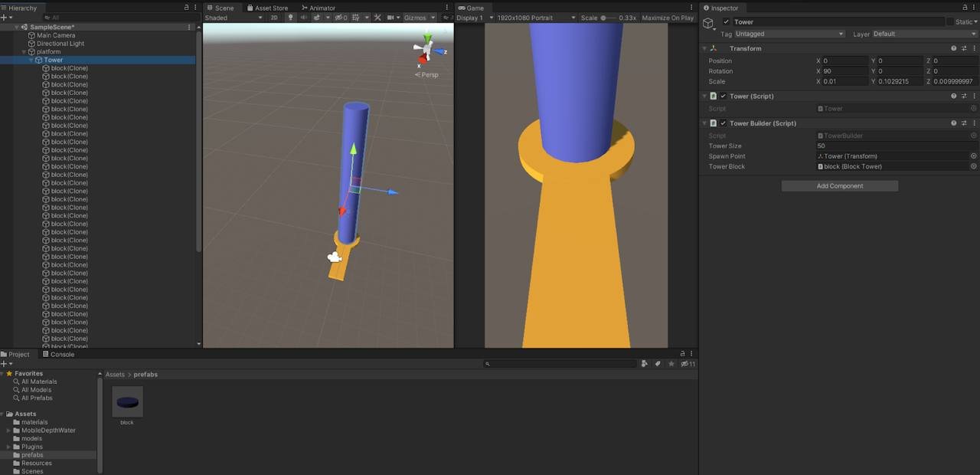Click the Rotation X value field
This screenshot has width=980, height=475.
tap(845, 71)
